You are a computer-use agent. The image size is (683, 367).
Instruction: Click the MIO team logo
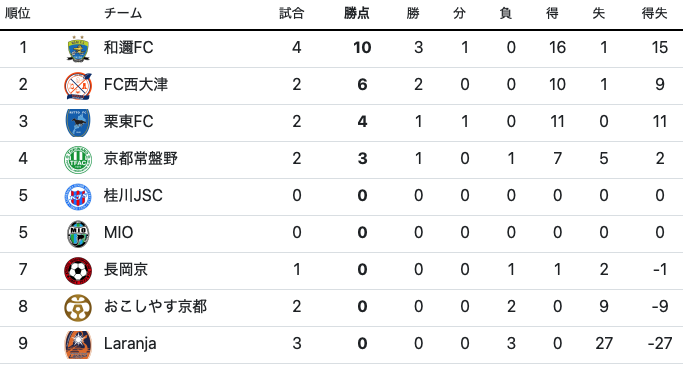78,234
